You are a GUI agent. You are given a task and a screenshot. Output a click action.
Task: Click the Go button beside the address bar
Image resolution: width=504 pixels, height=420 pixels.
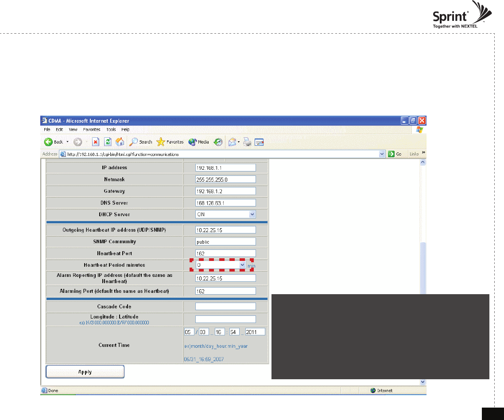click(395, 154)
